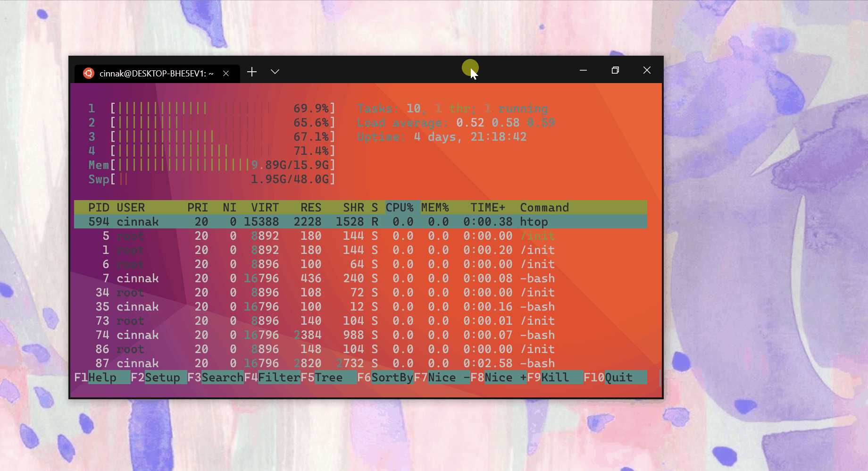Sort processes by the MEM% column header

click(x=435, y=207)
